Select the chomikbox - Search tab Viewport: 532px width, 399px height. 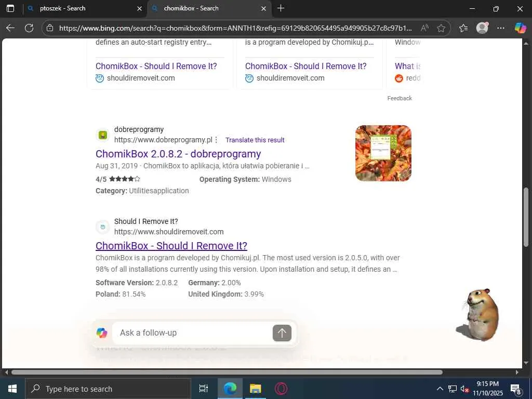coord(209,8)
